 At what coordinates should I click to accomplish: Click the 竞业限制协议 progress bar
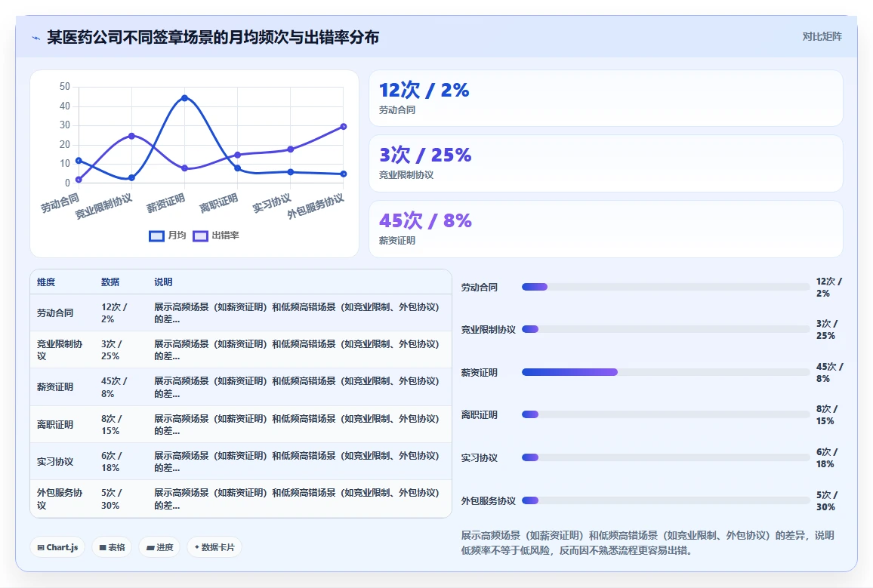tap(665, 329)
